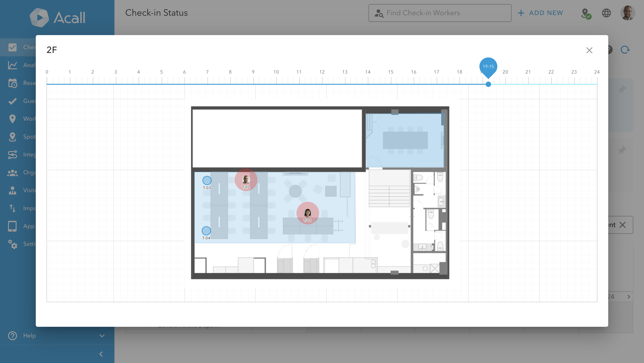Click the upper pin icon behind the dialog
The image size is (644, 363).
[x=622, y=89]
